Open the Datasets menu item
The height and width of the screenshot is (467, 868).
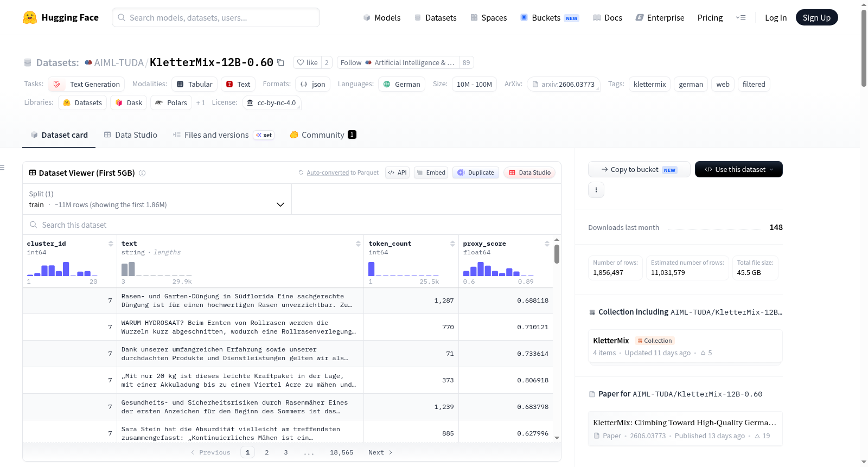tap(436, 18)
